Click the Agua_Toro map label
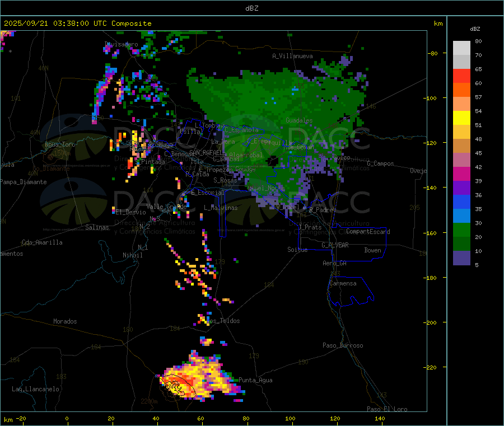The width and height of the screenshot is (504, 426). [x=60, y=144]
